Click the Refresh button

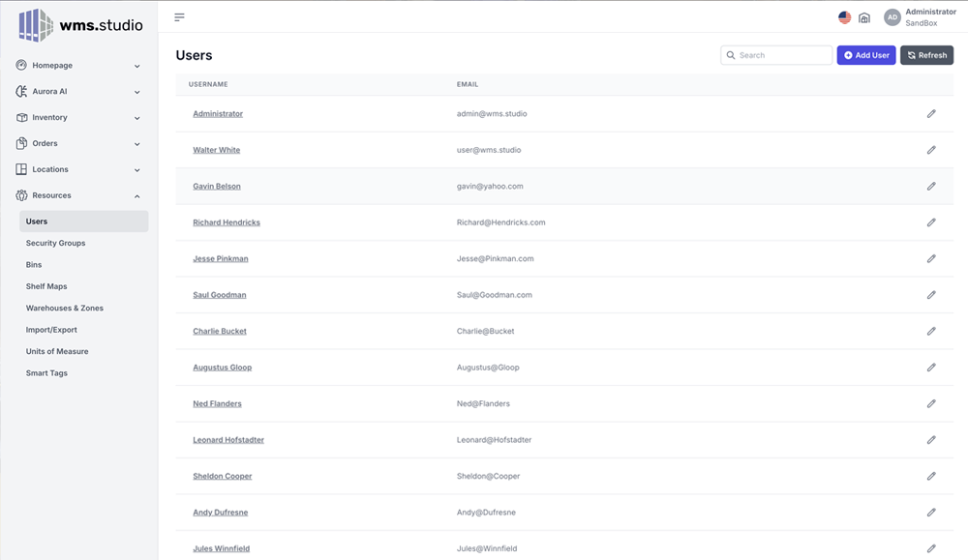pyautogui.click(x=926, y=55)
